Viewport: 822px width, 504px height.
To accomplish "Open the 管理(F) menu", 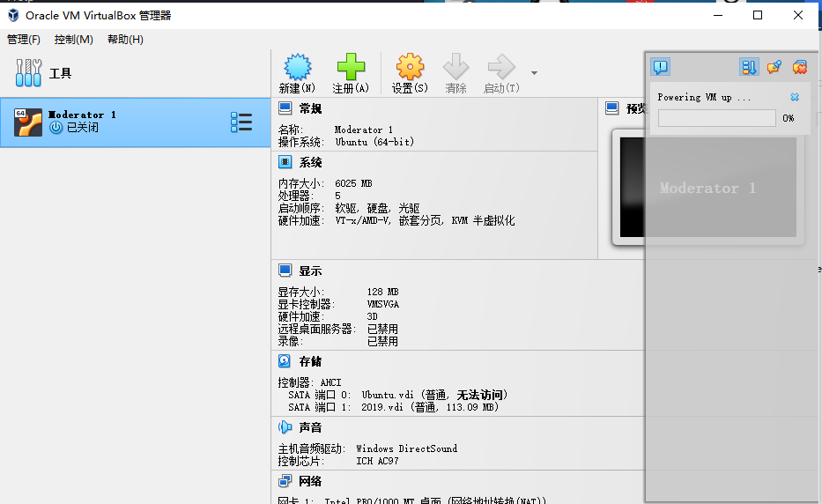I will click(24, 40).
